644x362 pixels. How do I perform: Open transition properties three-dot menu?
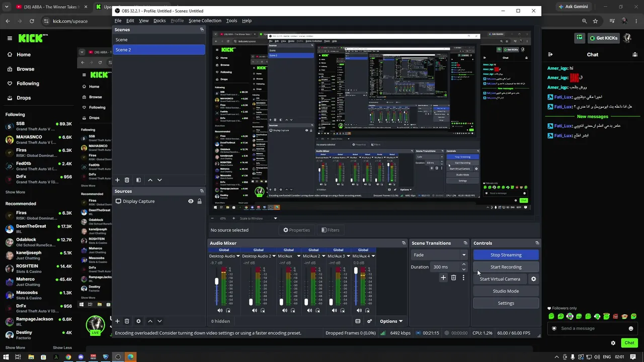(463, 278)
